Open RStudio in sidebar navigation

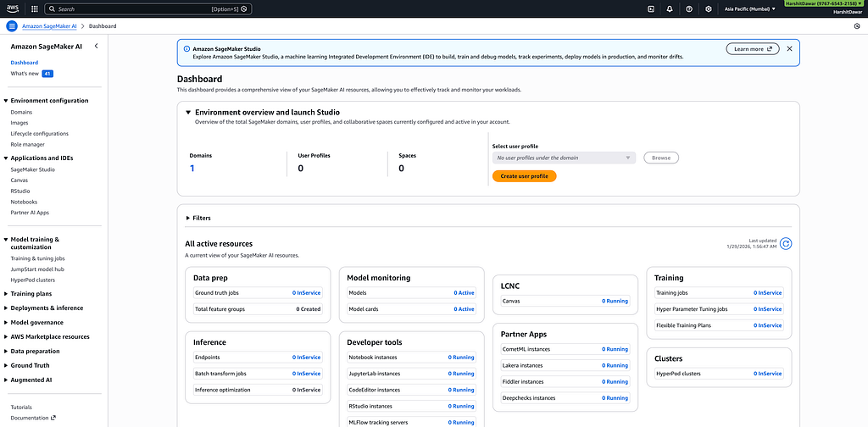(x=20, y=191)
